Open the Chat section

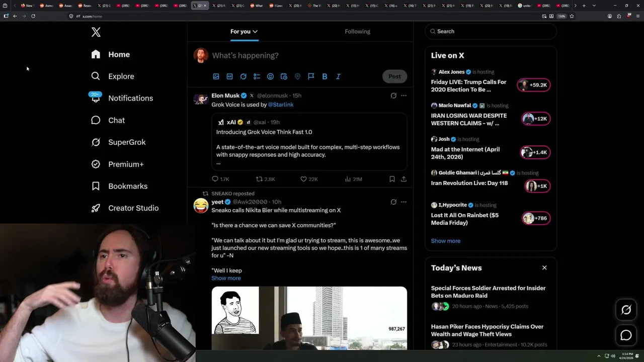coord(108,120)
